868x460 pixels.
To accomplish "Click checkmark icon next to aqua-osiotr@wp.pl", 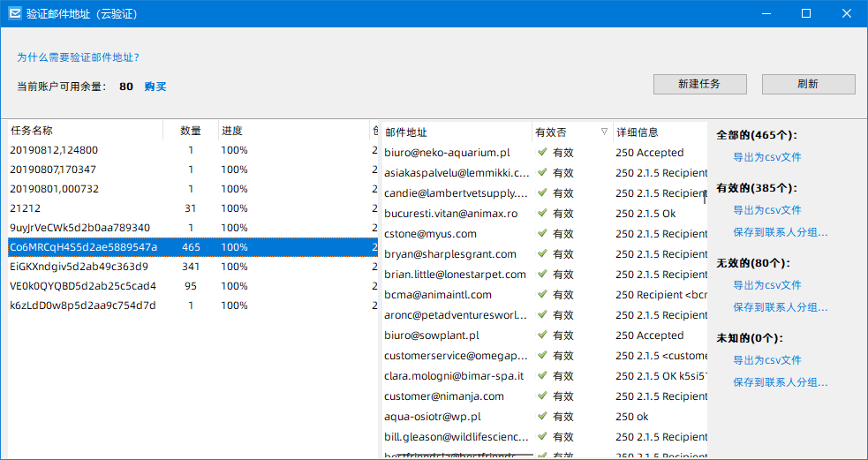I will (x=542, y=416).
